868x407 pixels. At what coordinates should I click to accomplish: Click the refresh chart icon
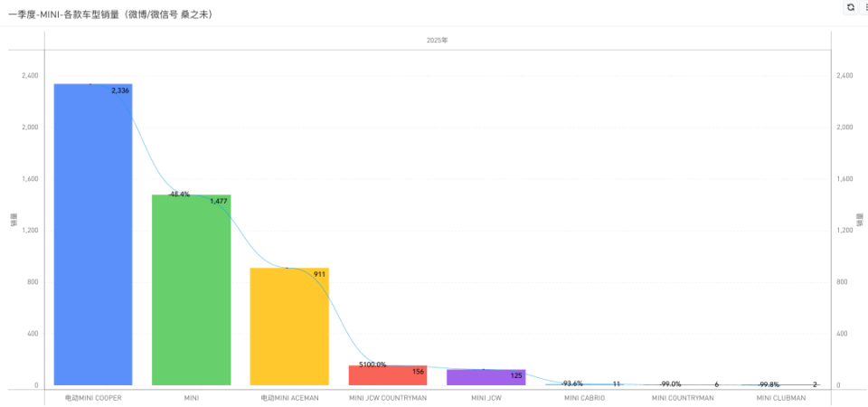tap(850, 7)
